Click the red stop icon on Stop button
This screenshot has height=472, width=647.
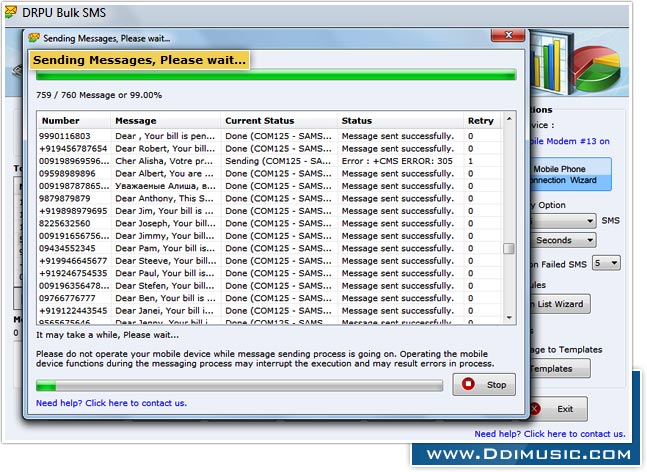tap(468, 384)
